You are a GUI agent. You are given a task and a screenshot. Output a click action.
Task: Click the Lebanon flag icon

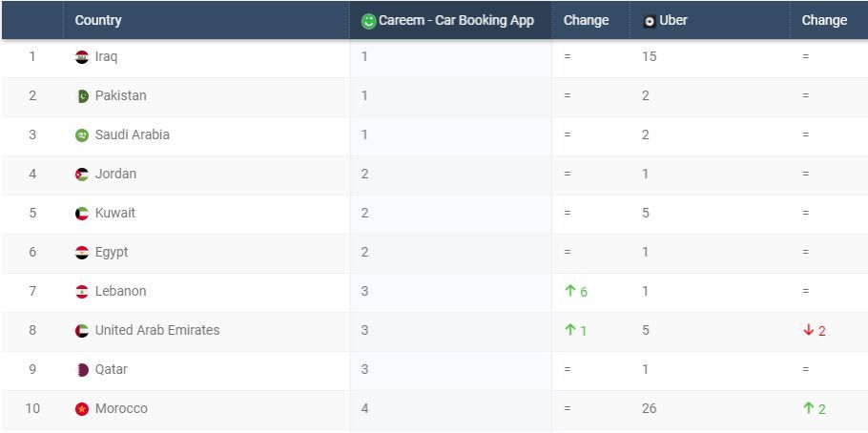[82, 292]
